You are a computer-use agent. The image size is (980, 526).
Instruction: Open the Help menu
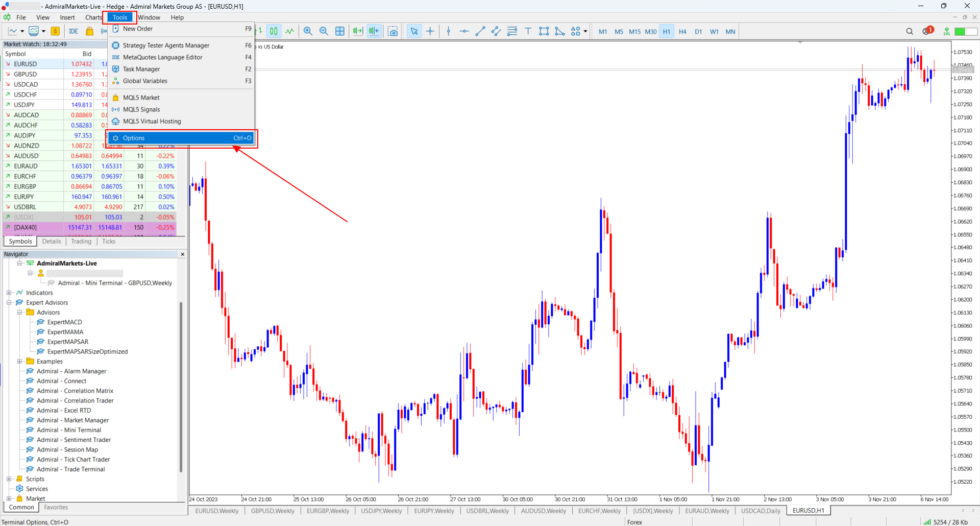click(x=177, y=17)
